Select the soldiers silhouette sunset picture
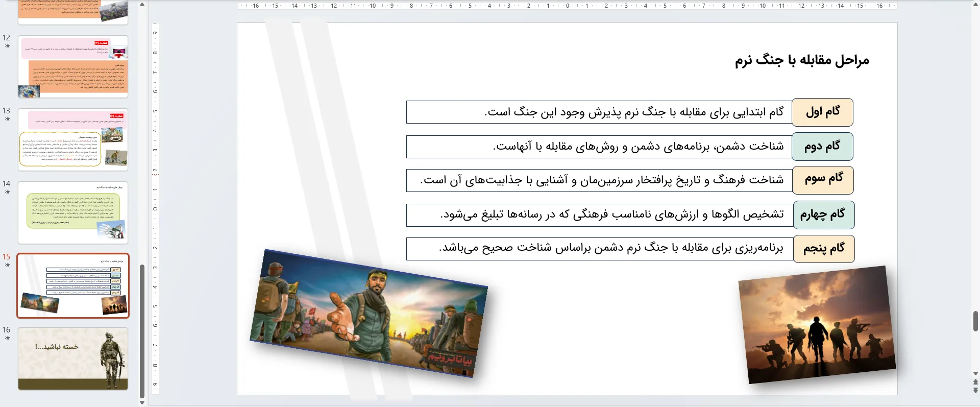Viewport: 980px width, 407px height. tap(817, 325)
